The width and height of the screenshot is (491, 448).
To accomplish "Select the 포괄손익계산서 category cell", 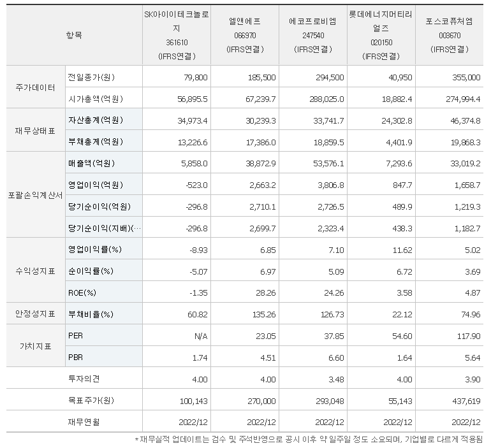I will pyautogui.click(x=36, y=195).
